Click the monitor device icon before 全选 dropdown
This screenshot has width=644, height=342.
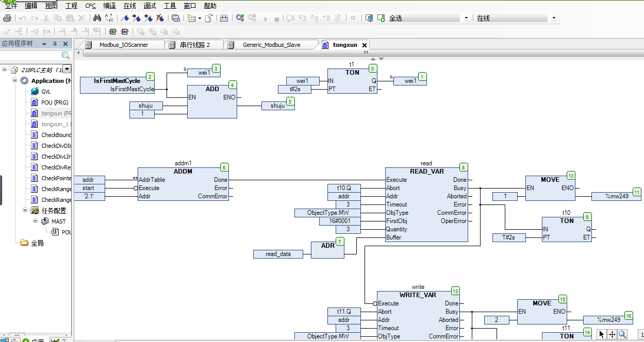click(x=369, y=18)
